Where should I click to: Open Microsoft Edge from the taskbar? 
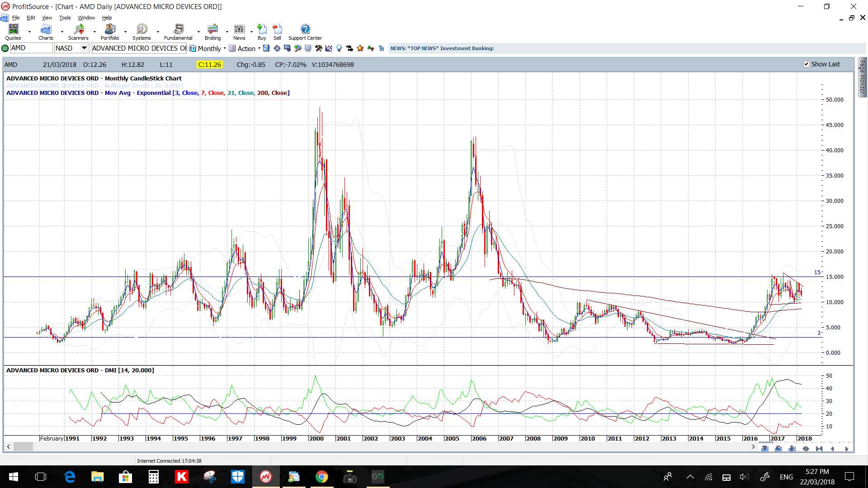coord(69,477)
